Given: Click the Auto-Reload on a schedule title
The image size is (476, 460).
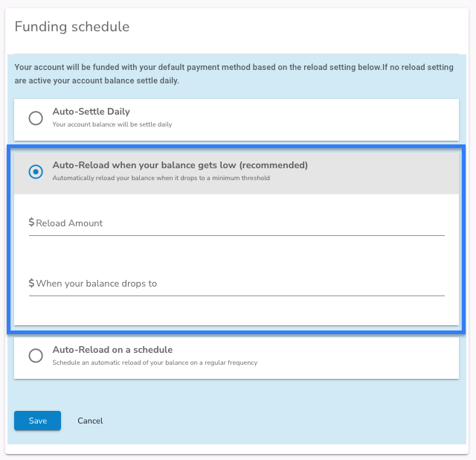Looking at the screenshot, I should (x=112, y=350).
